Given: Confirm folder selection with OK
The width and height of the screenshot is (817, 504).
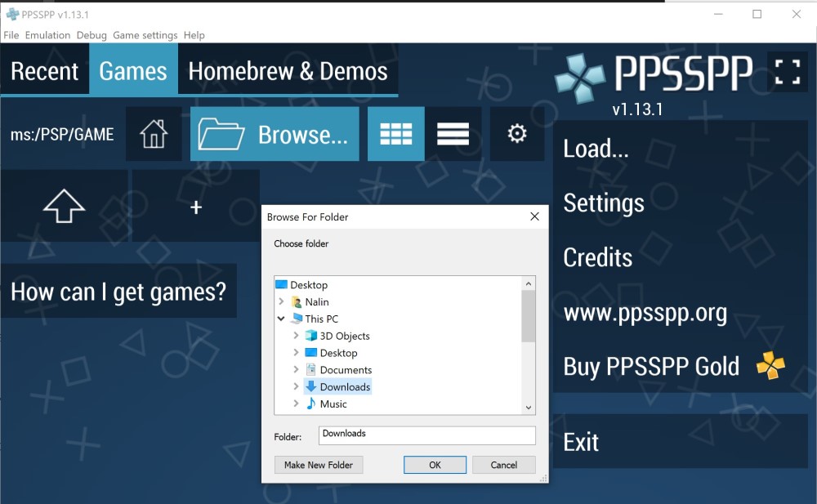Looking at the screenshot, I should click(435, 465).
